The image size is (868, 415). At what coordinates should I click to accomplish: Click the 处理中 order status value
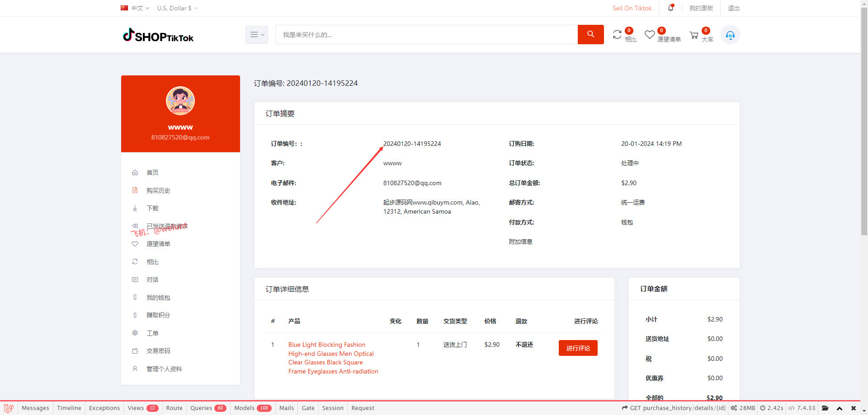click(x=630, y=163)
